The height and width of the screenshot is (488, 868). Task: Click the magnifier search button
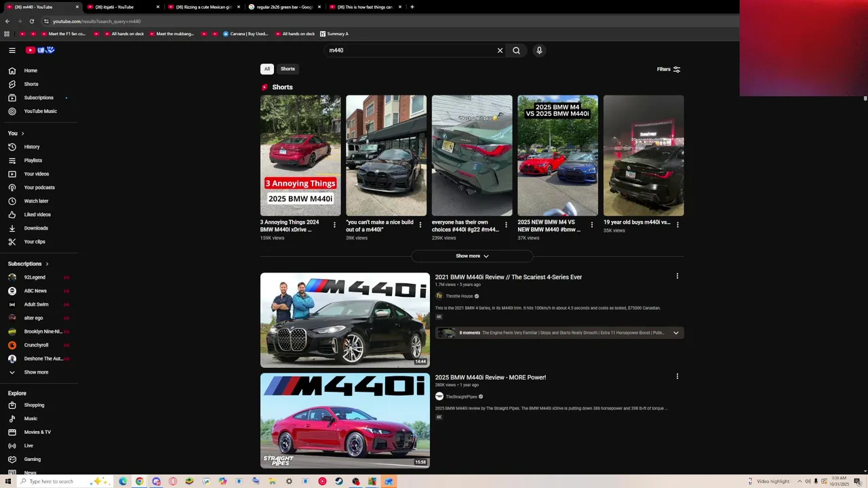tap(516, 50)
